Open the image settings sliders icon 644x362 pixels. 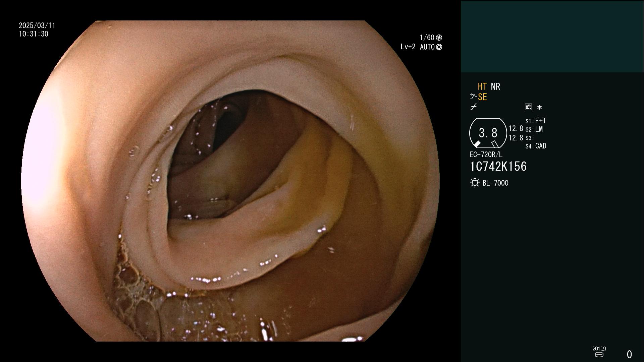(x=528, y=107)
